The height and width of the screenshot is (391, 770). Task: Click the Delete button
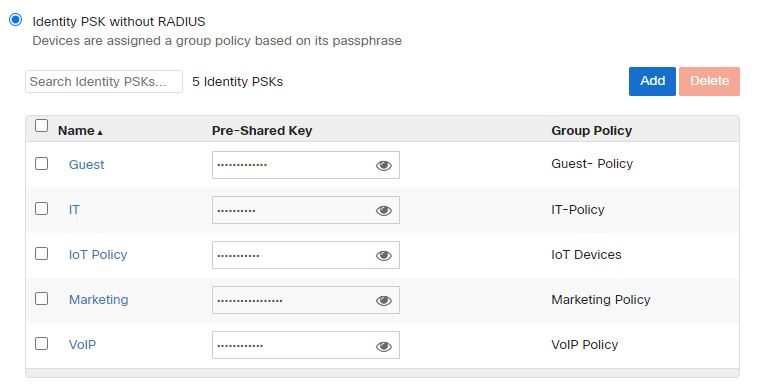click(709, 81)
